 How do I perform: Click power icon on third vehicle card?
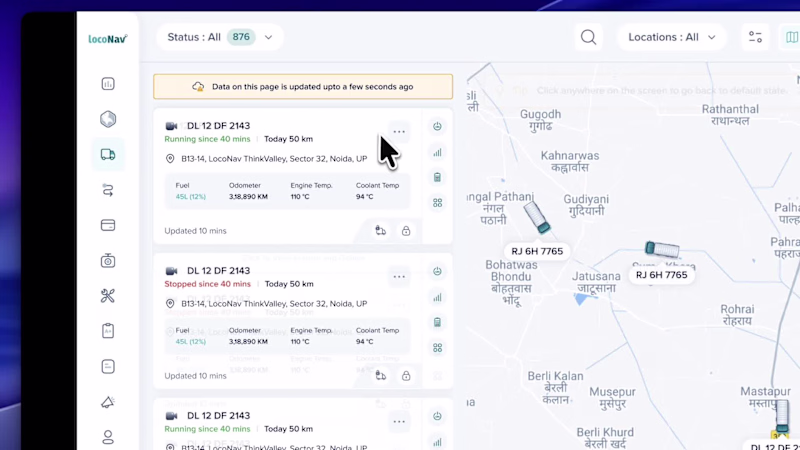(437, 416)
